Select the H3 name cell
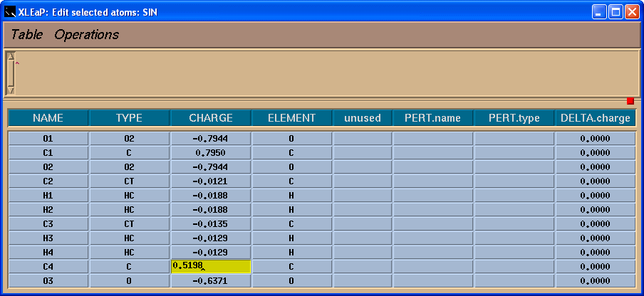 click(x=48, y=238)
